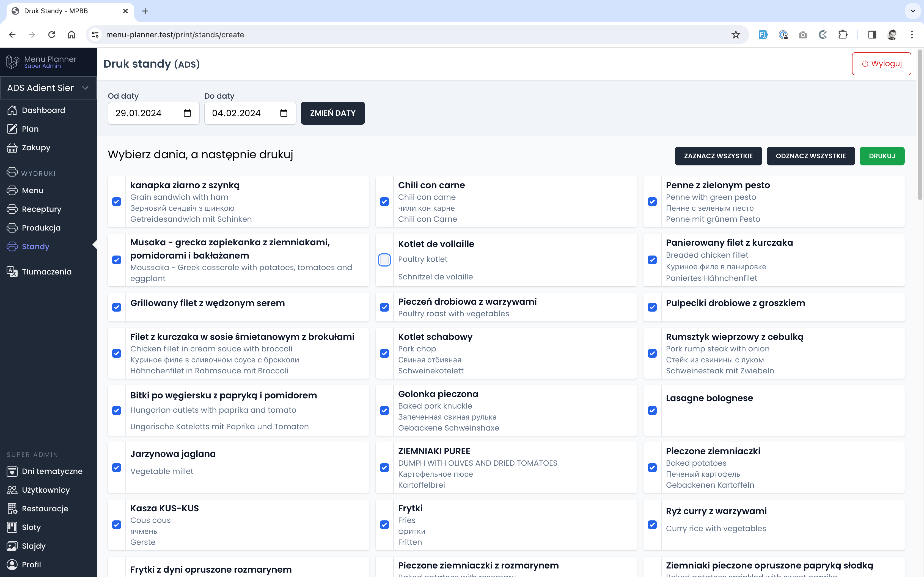The width and height of the screenshot is (924, 577).
Task: Uncheck the Lasagne bolognese checkbox
Action: coord(652,410)
